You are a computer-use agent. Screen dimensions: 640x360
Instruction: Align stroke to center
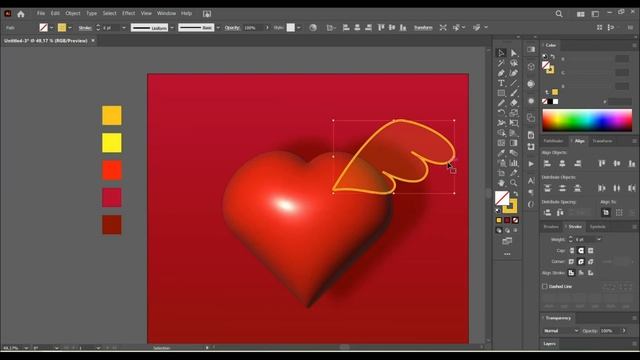click(571, 273)
